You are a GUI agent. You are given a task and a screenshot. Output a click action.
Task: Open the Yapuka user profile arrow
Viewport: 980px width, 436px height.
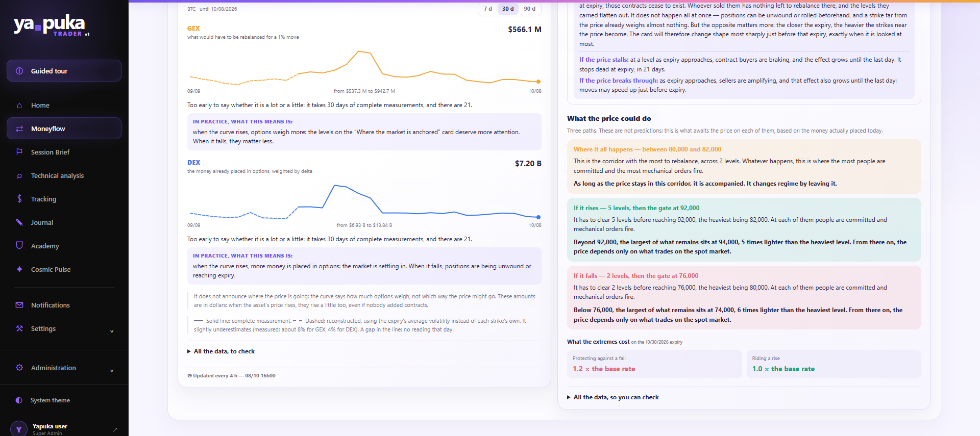(115, 429)
